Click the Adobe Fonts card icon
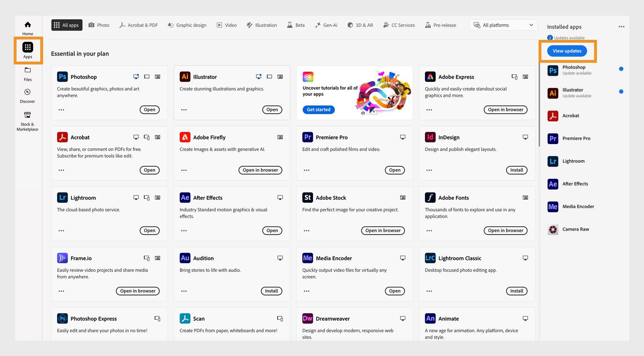Screen dimensions: 644x356 tap(430, 197)
